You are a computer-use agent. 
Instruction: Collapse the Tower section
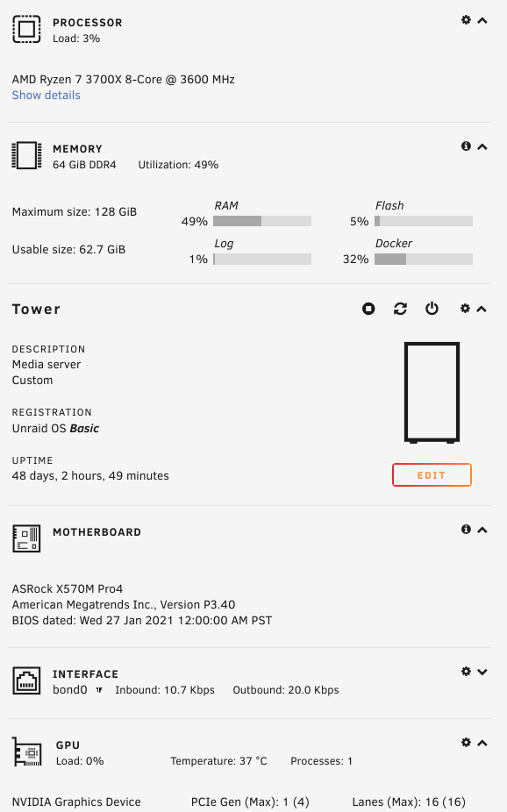point(481,310)
